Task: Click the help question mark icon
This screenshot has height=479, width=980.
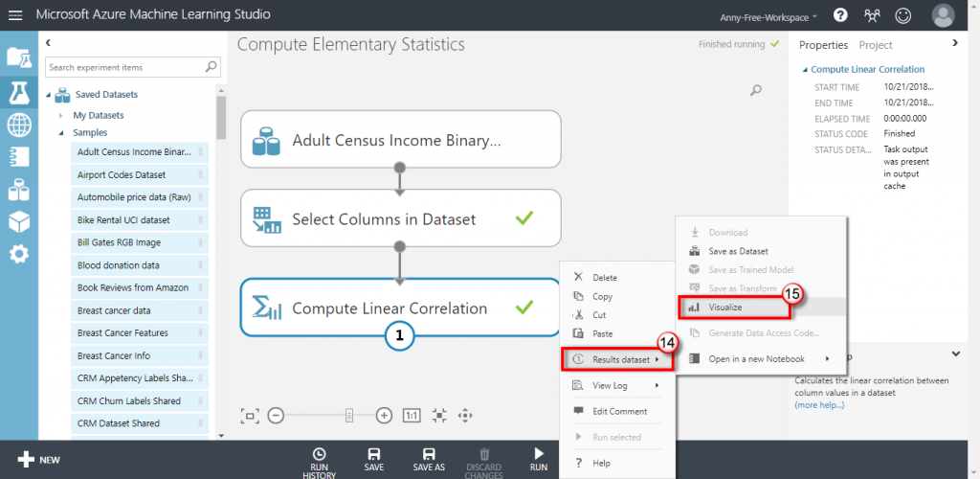Action: click(840, 15)
